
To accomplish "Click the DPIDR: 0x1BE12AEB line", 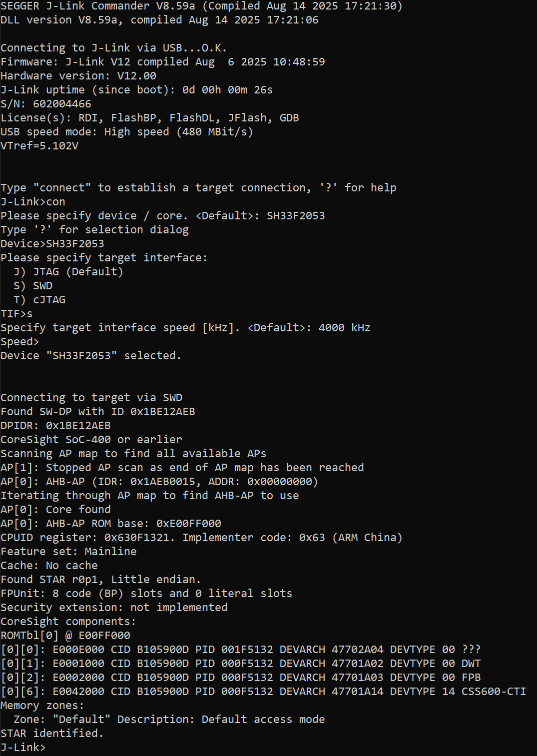I will pyautogui.click(x=55, y=425).
